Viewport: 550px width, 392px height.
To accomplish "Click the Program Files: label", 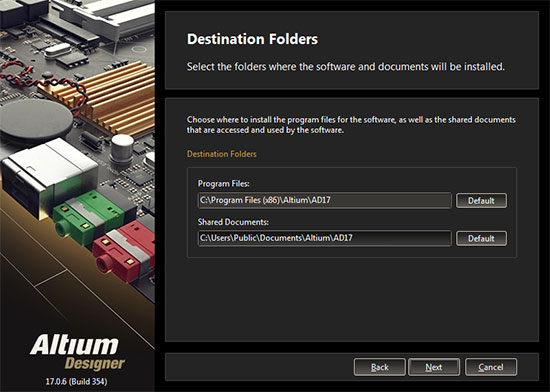I will pos(223,183).
